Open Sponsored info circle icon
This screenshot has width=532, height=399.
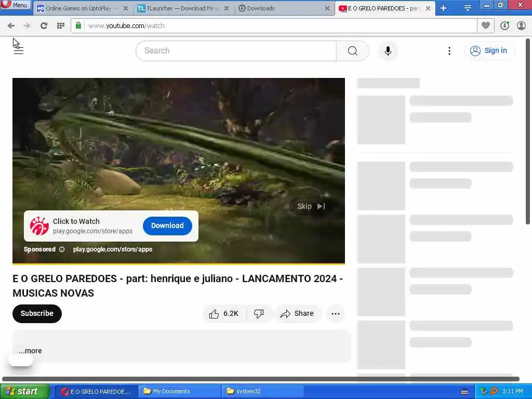pos(62,249)
